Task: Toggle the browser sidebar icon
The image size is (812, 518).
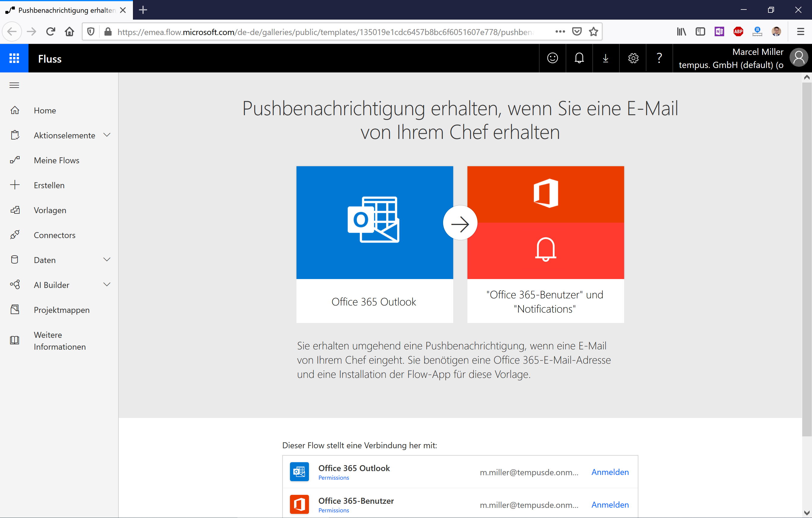Action: point(700,32)
